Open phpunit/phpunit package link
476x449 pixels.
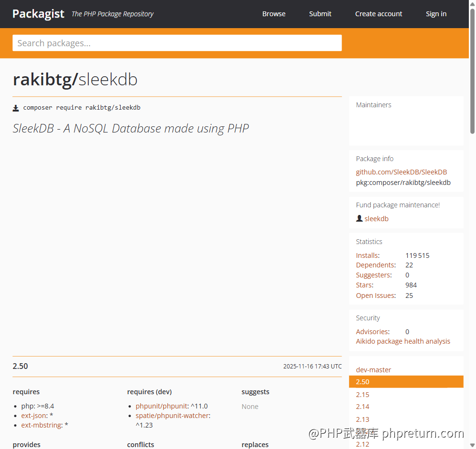tap(161, 406)
